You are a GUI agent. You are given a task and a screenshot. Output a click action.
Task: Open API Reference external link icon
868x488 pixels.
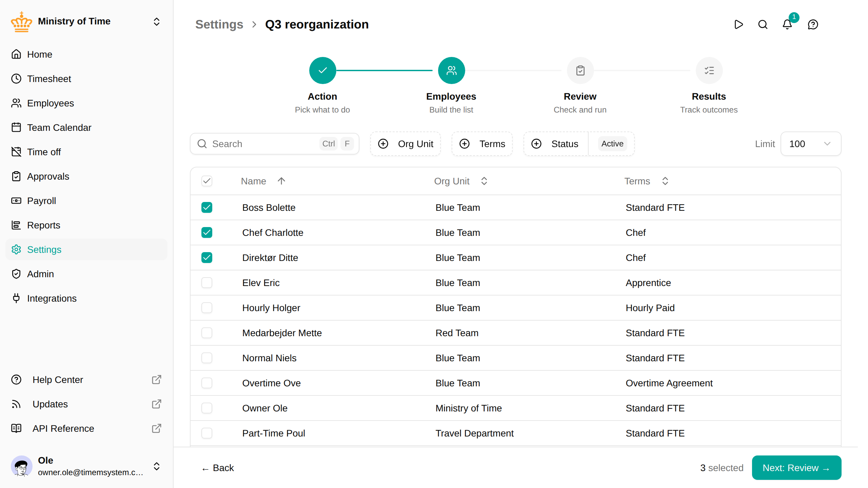coord(156,428)
